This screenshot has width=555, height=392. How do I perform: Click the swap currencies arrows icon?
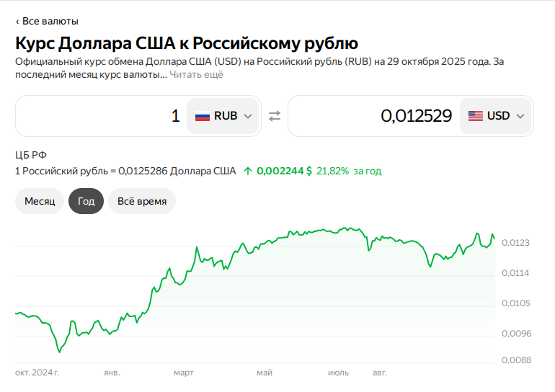click(275, 116)
